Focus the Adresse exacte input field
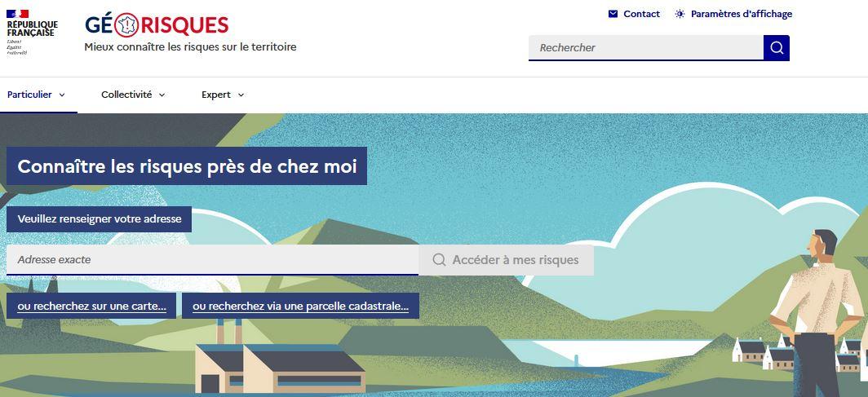The image size is (868, 397). point(213,260)
